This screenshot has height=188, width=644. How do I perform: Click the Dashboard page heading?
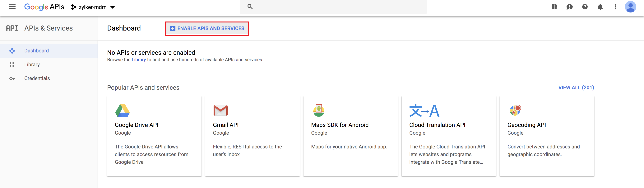pos(124,28)
